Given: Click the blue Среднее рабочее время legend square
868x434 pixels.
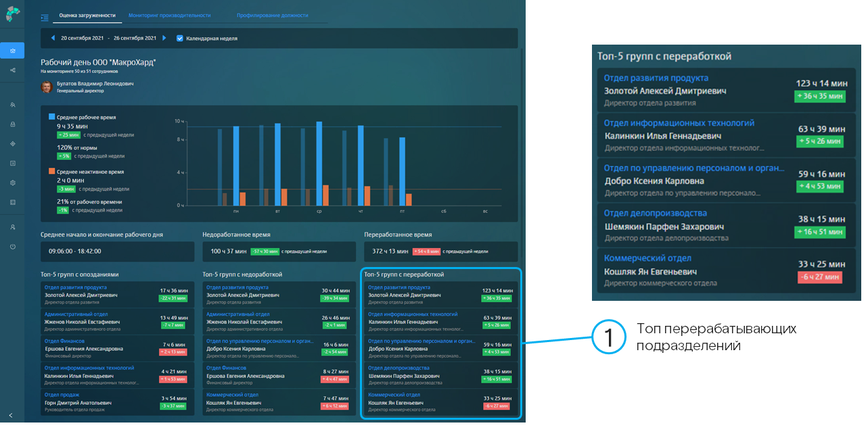Looking at the screenshot, I should click(52, 117).
